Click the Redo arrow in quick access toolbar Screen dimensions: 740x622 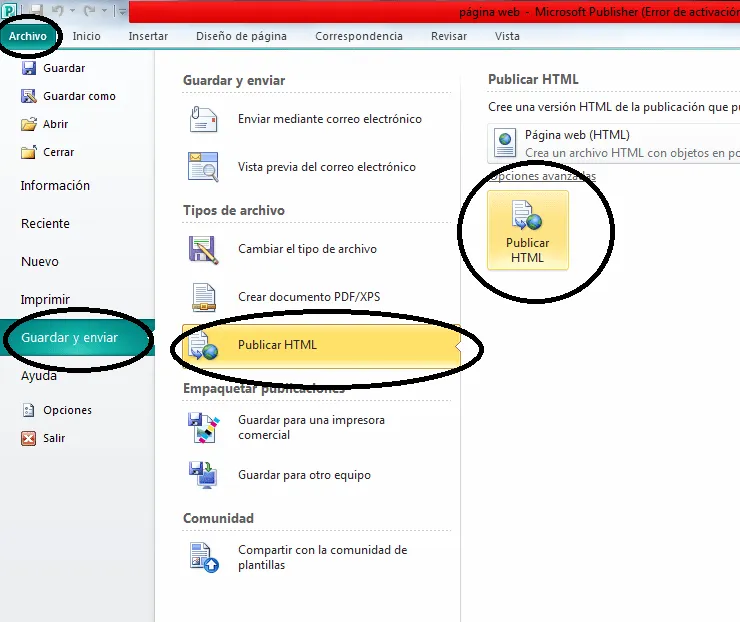click(x=89, y=10)
